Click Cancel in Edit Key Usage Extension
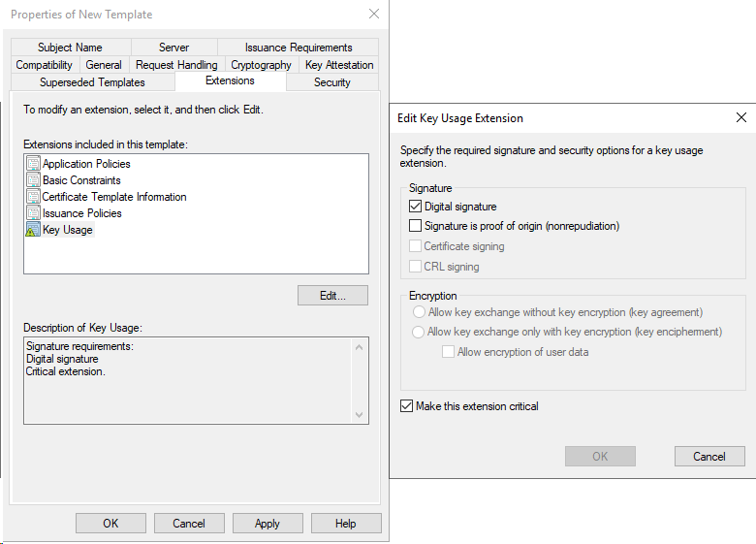 pyautogui.click(x=709, y=456)
